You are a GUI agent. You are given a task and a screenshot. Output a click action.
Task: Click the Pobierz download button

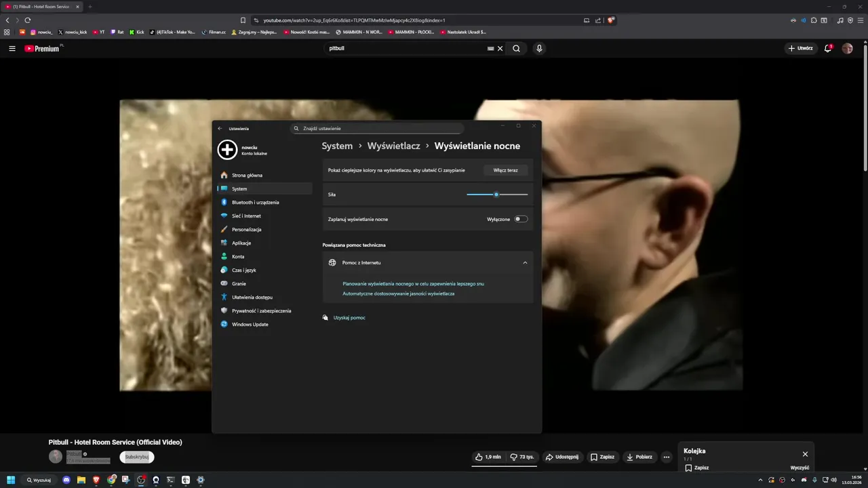pyautogui.click(x=639, y=457)
